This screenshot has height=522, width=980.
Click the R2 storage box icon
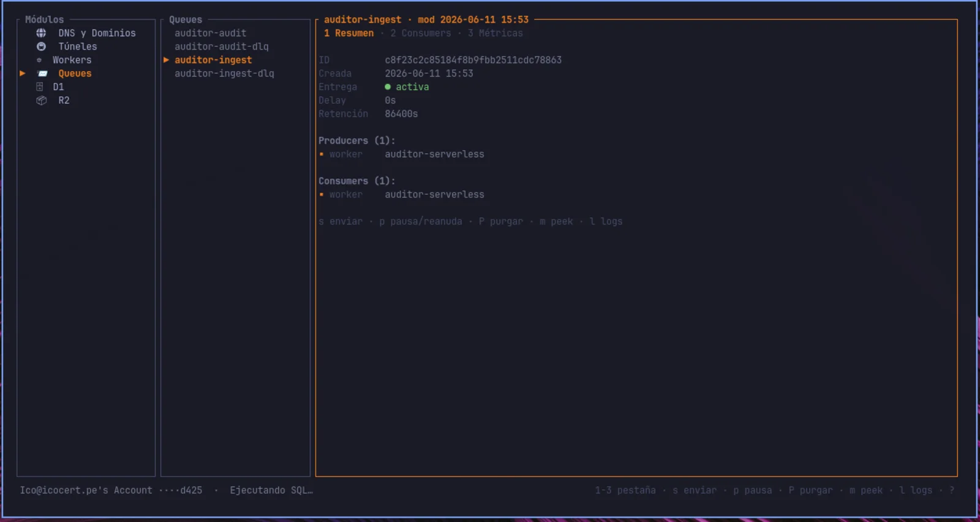click(x=41, y=100)
